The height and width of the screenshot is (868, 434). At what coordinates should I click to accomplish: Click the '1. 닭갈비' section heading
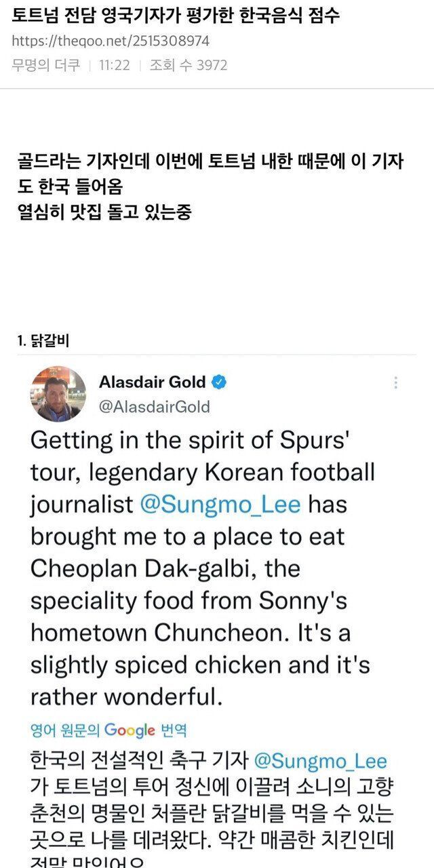coord(43,341)
